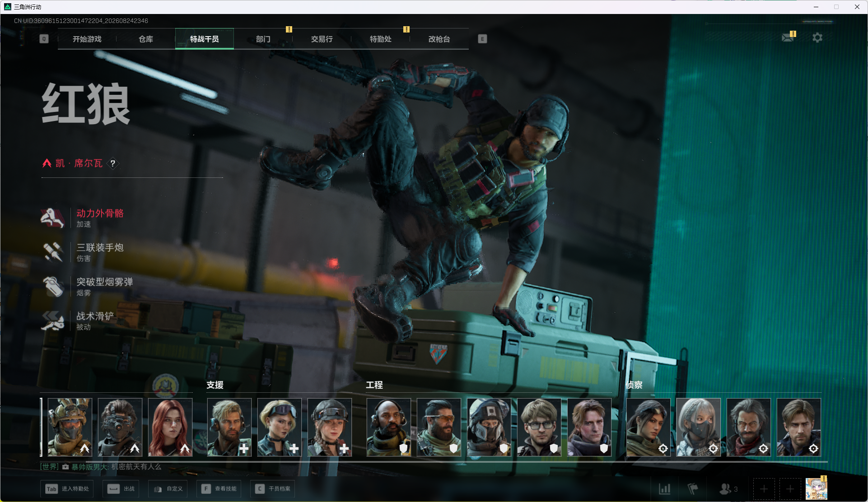Image resolution: width=868 pixels, height=502 pixels.
Task: Click the question mark beside 凯·席尔瓦
Action: point(113,163)
